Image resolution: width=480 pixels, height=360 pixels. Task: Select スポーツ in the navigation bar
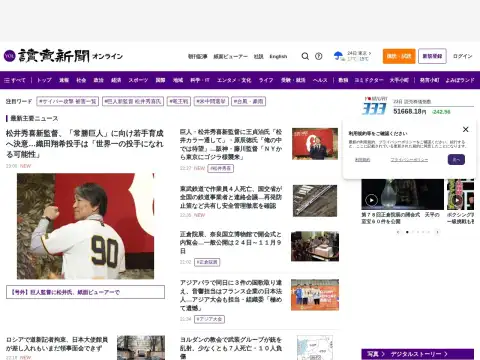click(x=138, y=80)
